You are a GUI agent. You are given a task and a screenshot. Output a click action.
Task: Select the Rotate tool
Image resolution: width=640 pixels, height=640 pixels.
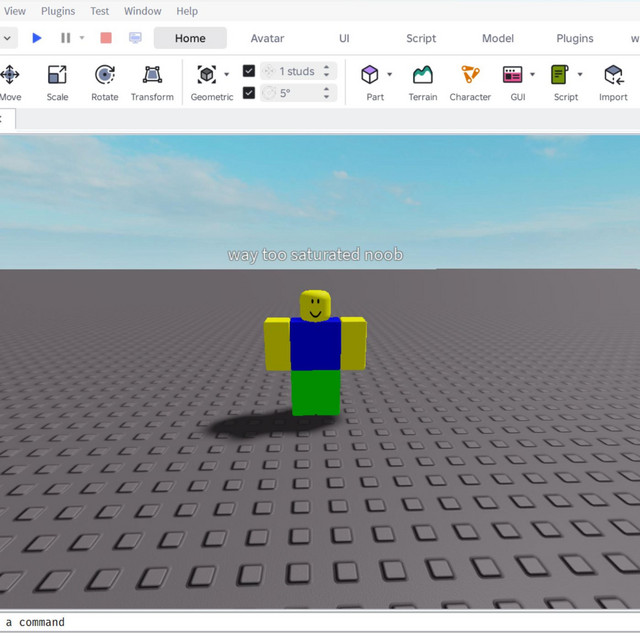(x=104, y=83)
